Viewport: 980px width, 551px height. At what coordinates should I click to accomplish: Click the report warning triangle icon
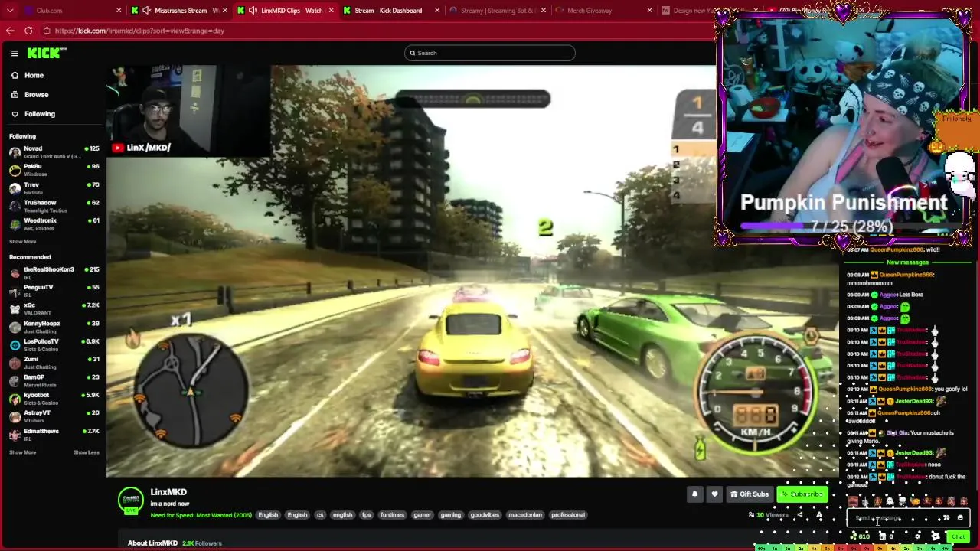pyautogui.click(x=819, y=515)
